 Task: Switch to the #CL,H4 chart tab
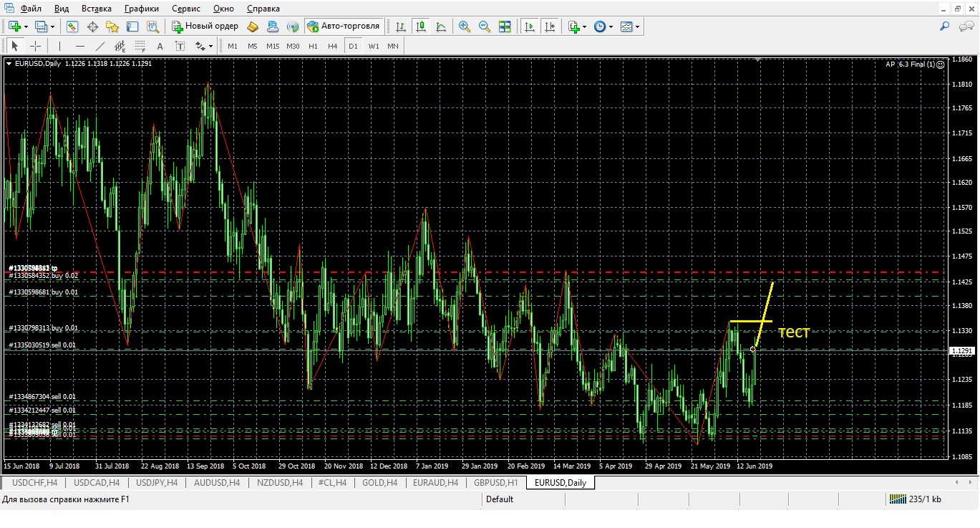(332, 483)
